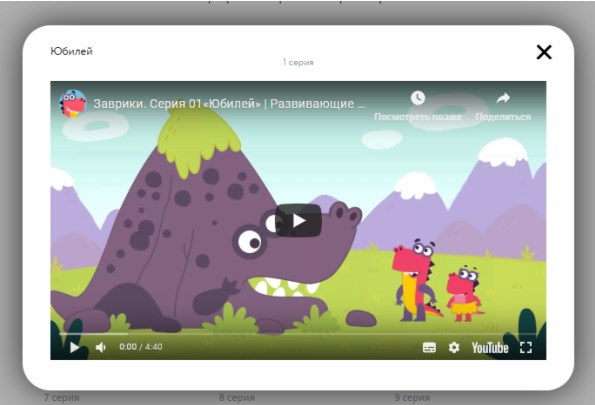Toggle subtitles in the YouTube player
595x405 pixels.
click(429, 347)
